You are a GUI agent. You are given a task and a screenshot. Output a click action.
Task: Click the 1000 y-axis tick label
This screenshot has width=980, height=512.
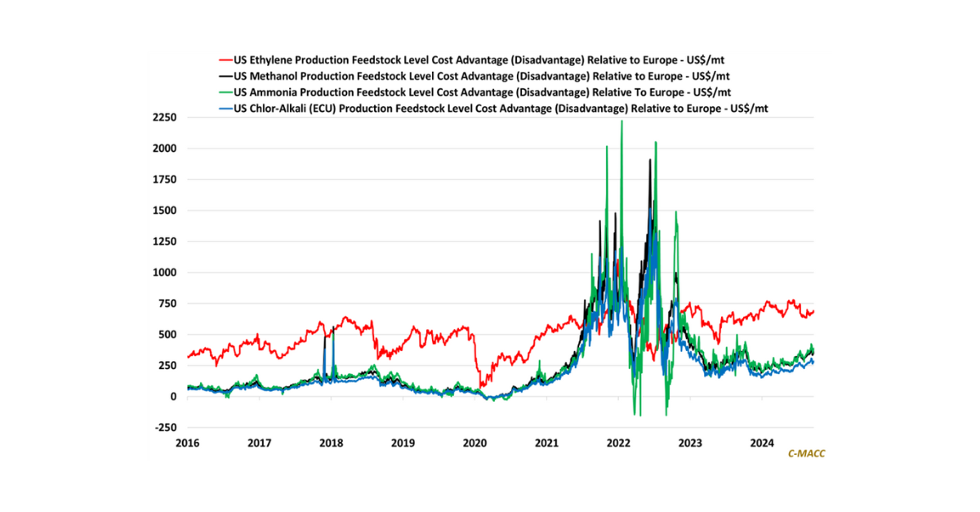pyautogui.click(x=163, y=273)
